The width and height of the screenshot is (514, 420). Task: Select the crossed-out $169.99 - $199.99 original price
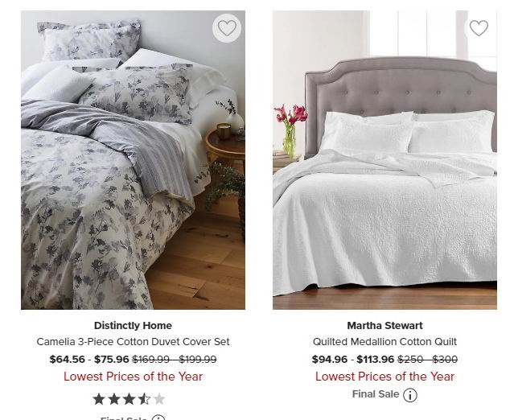tap(175, 360)
